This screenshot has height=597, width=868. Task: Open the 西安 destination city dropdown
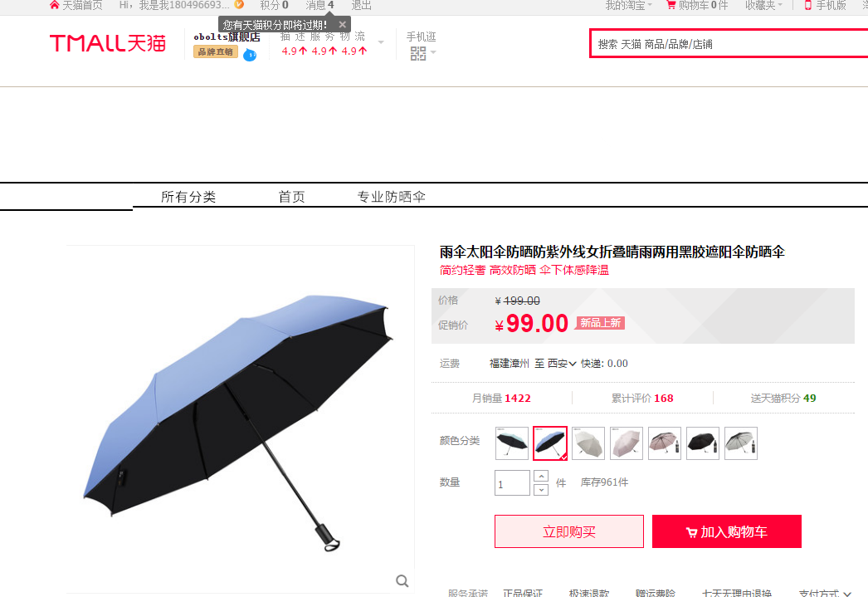pyautogui.click(x=562, y=364)
